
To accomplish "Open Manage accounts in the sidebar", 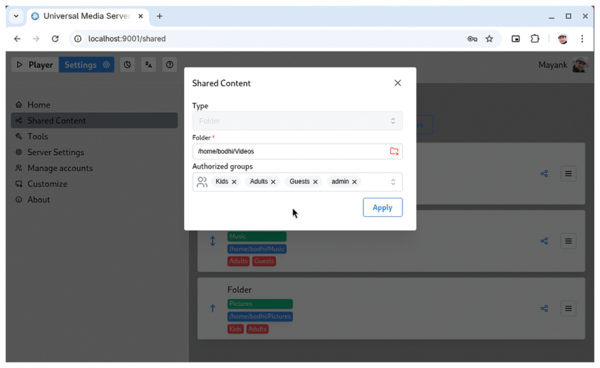I will coord(95,168).
